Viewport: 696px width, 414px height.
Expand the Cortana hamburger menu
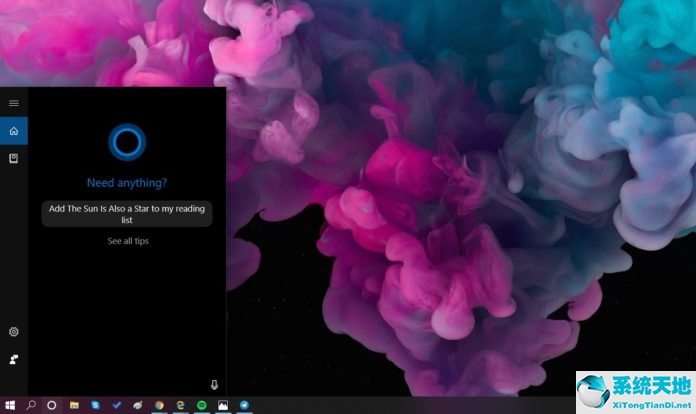click(x=14, y=103)
